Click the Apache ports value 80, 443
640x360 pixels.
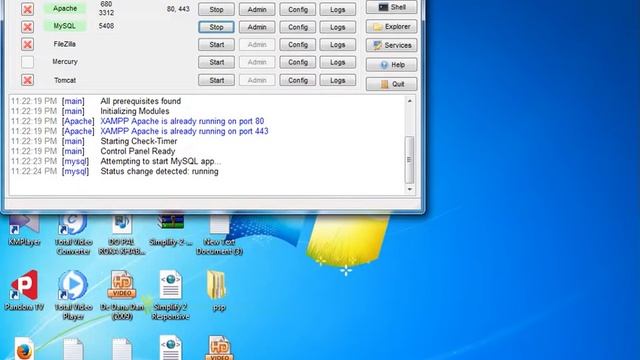tap(178, 9)
